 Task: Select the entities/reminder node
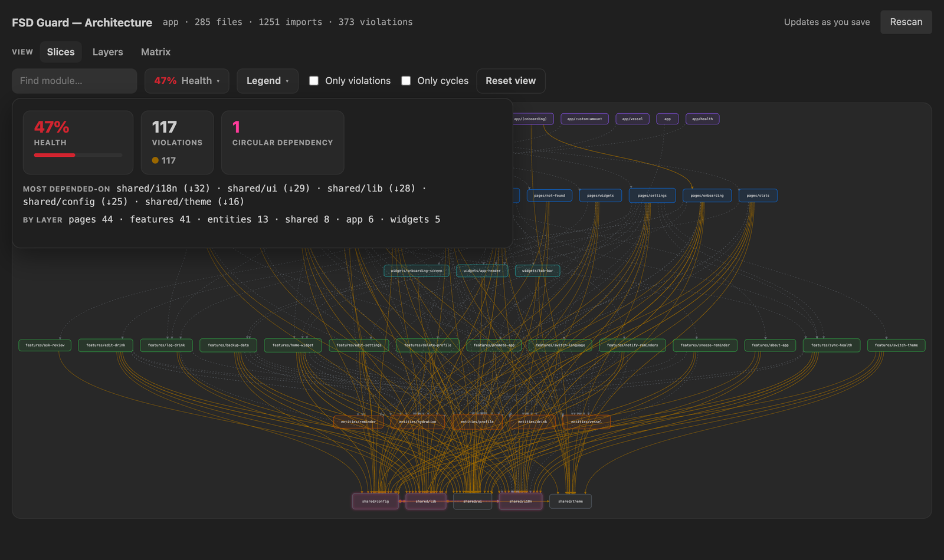tap(358, 422)
